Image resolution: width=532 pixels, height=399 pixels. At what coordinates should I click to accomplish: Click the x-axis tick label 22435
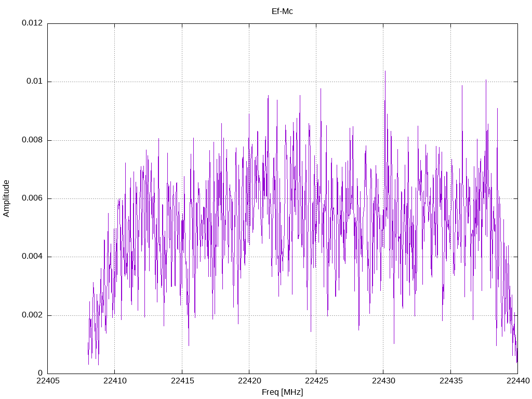click(451, 381)
